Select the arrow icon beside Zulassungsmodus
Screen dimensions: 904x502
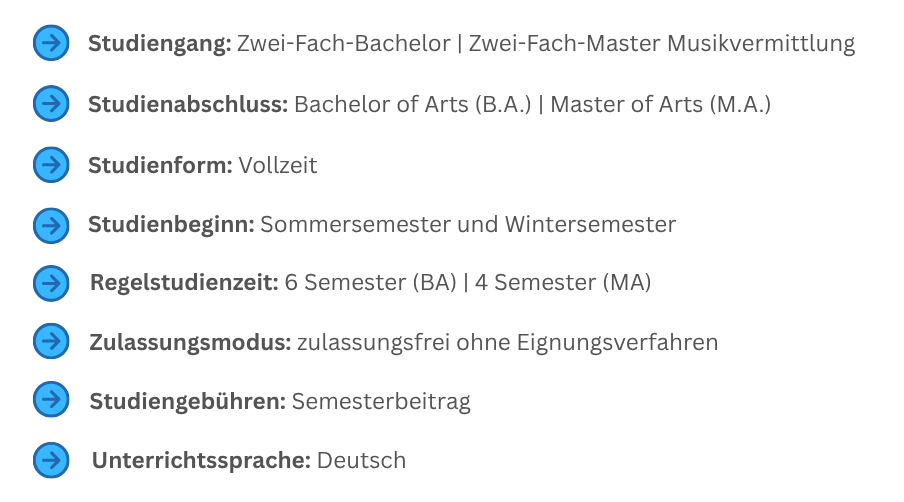(x=51, y=341)
